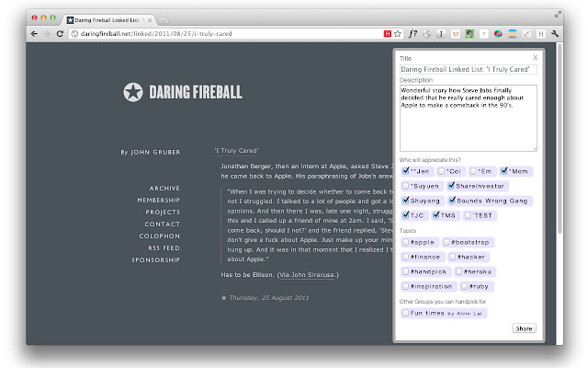Click the Daring Fireball title text logo
This screenshot has width=588, height=368.
click(x=196, y=92)
